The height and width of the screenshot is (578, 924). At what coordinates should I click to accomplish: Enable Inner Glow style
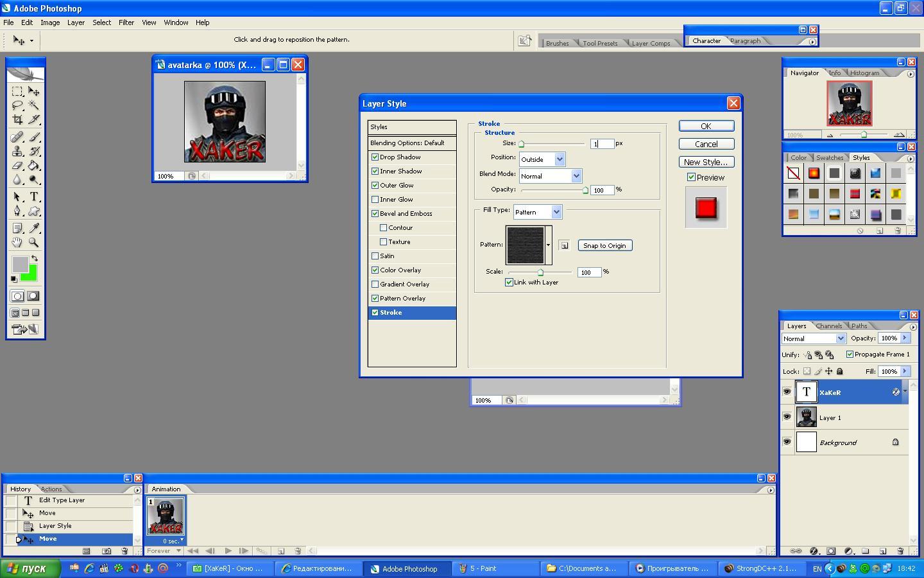tap(375, 199)
